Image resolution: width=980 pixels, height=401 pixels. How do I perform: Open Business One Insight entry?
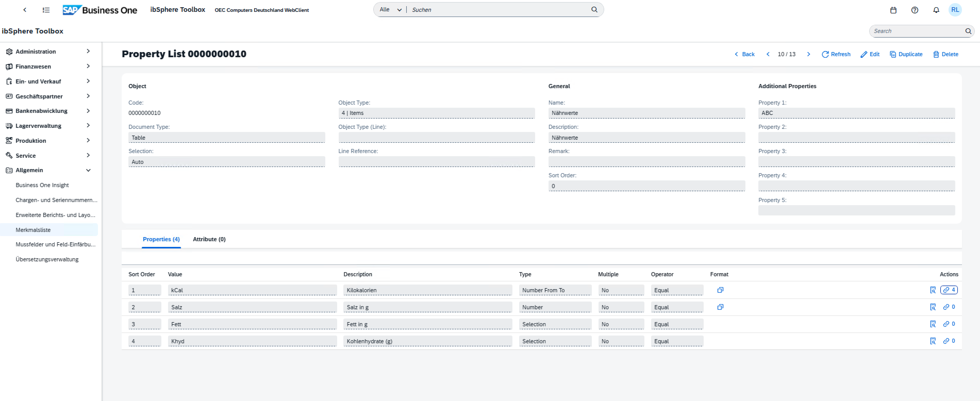click(x=42, y=185)
